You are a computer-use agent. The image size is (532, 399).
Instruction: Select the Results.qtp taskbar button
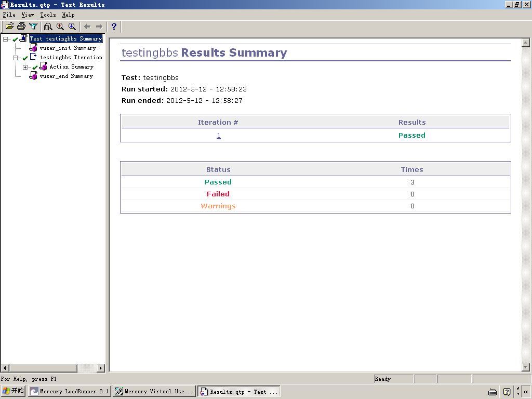click(239, 391)
